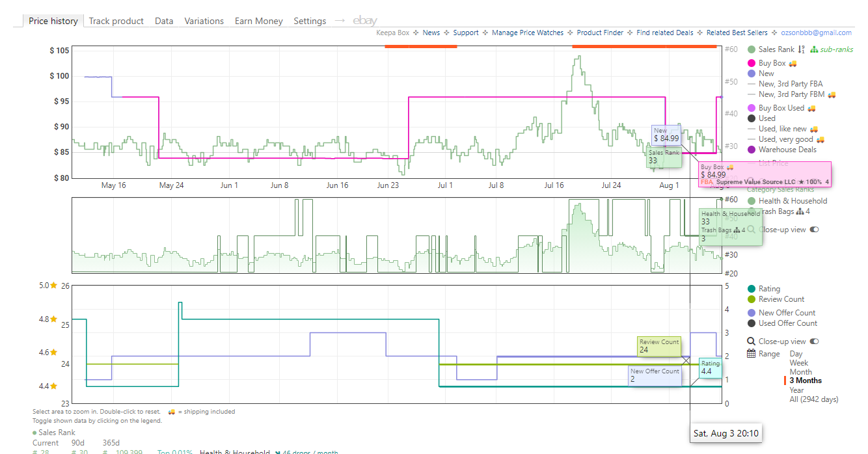Image resolution: width=868 pixels, height=454 pixels.
Task: Set chart range to All (2942 days)
Action: 814,399
